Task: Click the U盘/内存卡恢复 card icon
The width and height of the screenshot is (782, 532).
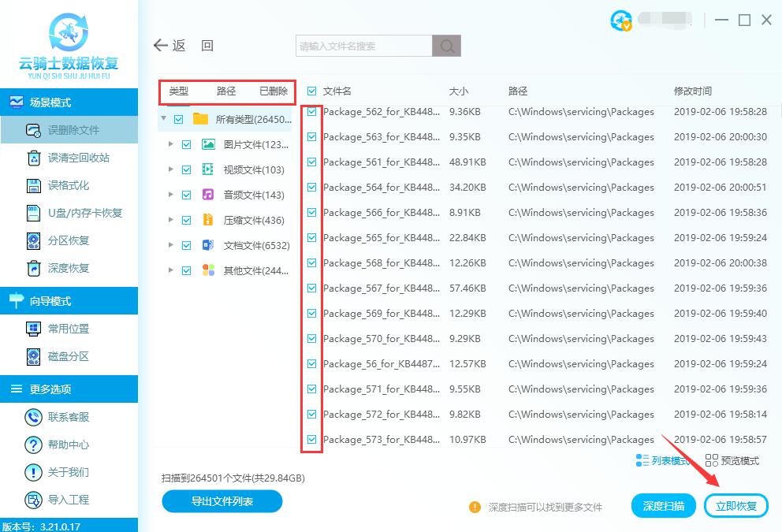Action: click(33, 213)
